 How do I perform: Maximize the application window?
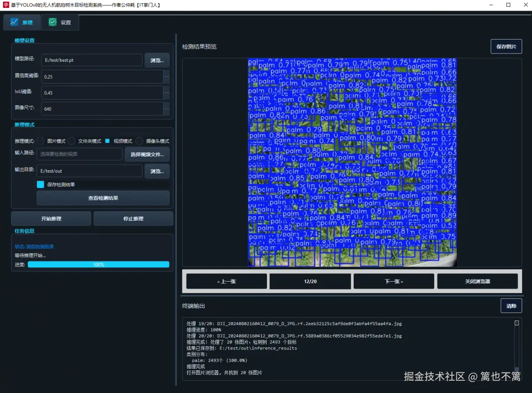pyautogui.click(x=508, y=5)
